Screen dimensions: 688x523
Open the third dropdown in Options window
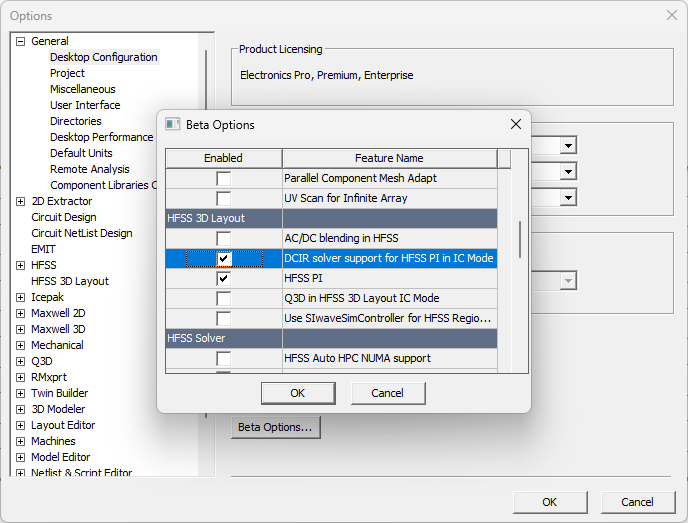(x=568, y=197)
